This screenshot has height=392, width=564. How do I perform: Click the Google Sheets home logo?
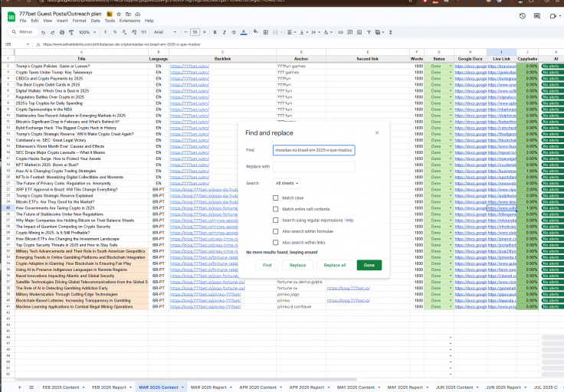[x=11, y=17]
